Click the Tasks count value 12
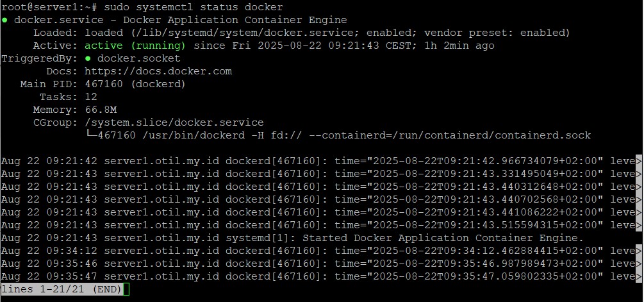The image size is (644, 302). [91, 97]
